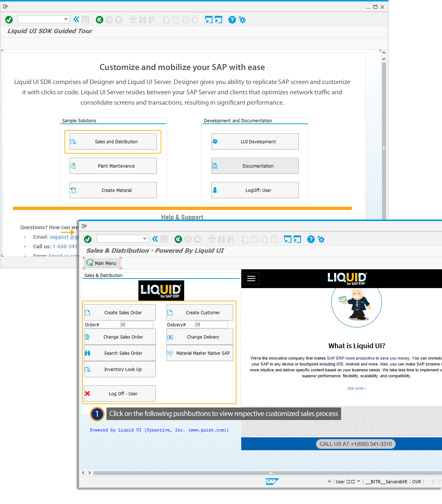442x504 pixels.
Task: Click the Create Material button
Action: point(113,190)
